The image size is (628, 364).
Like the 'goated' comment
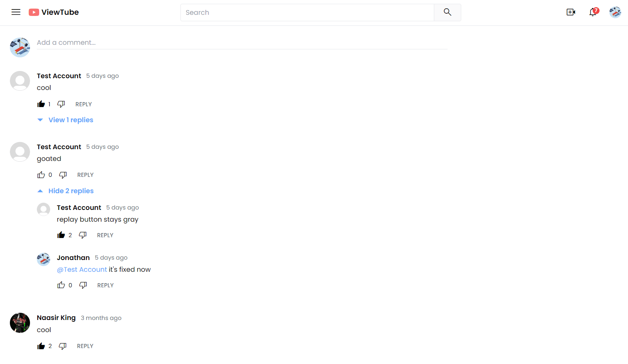[41, 175]
